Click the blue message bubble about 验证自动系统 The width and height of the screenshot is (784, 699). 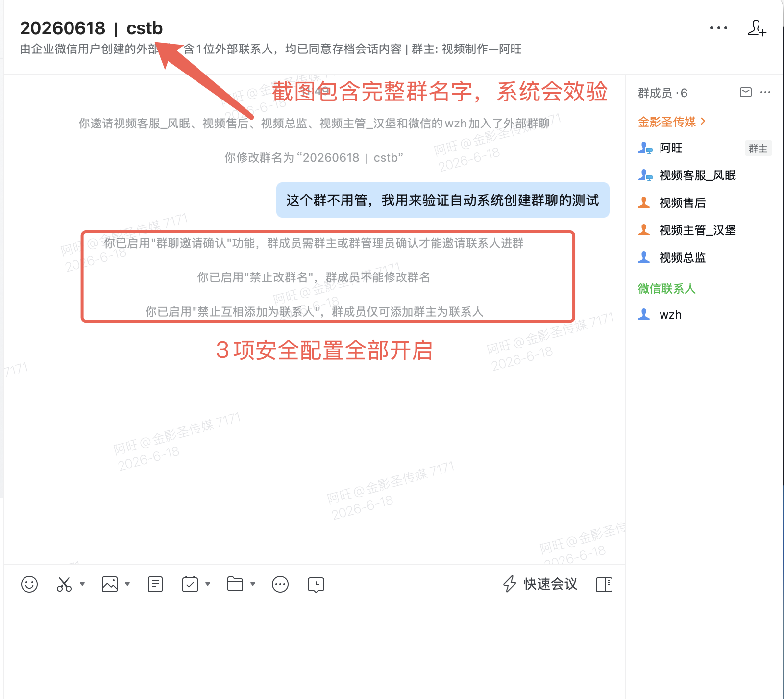[x=443, y=200]
